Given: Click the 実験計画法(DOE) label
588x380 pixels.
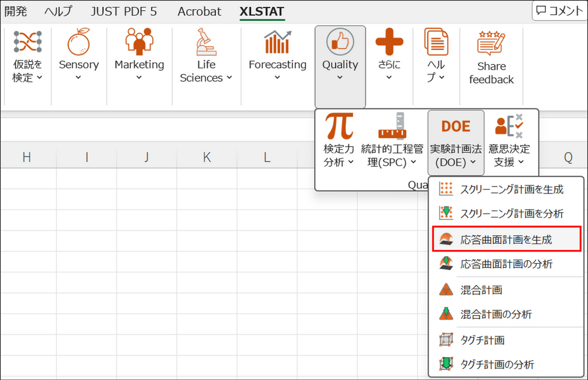Looking at the screenshot, I should click(456, 155).
